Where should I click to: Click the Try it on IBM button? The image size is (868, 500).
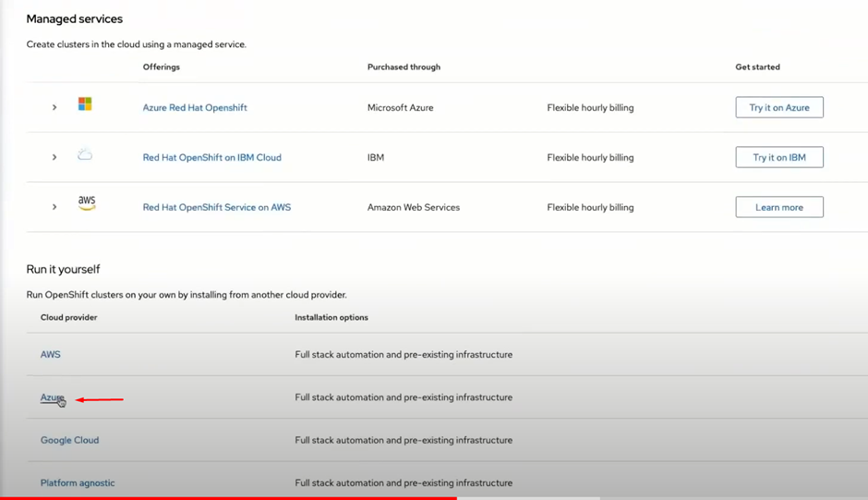pos(779,157)
